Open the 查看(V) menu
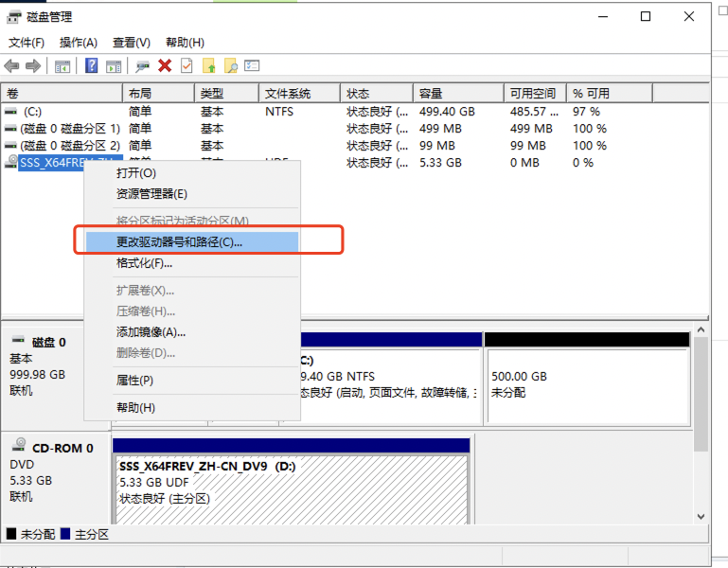This screenshot has height=568, width=728. [x=131, y=43]
